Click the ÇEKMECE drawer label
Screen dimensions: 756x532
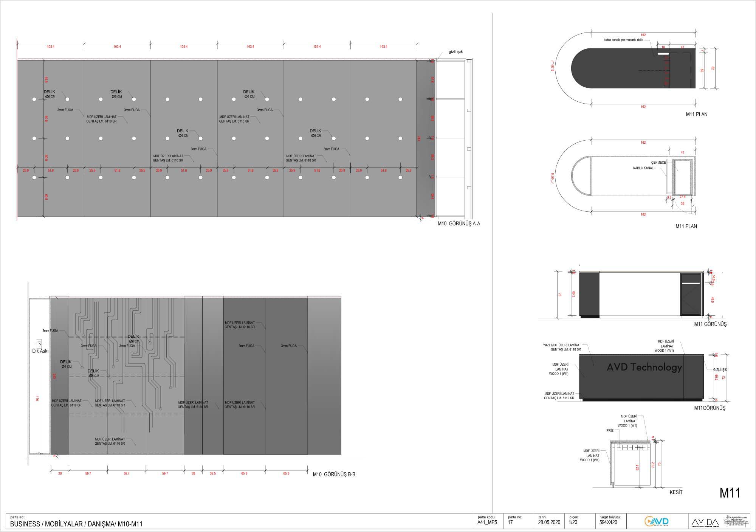[658, 163]
